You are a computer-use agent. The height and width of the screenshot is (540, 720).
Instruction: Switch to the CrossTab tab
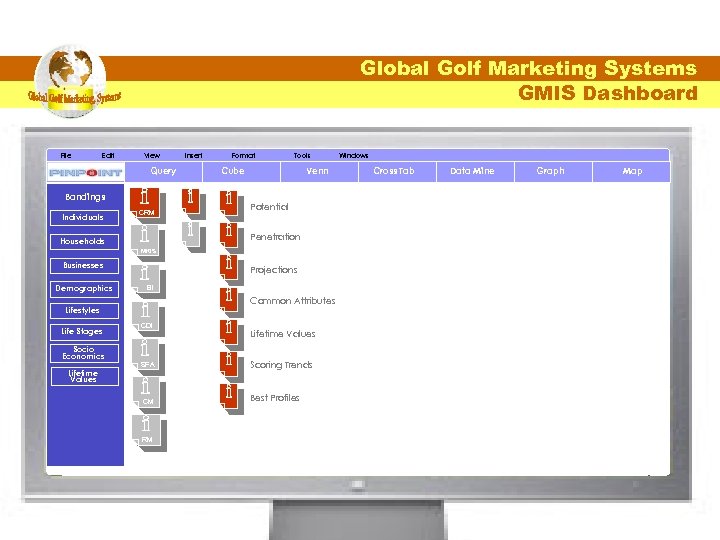click(397, 172)
